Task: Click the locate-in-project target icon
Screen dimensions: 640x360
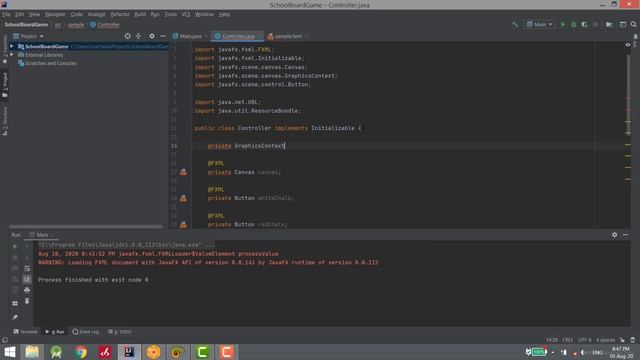Action: click(x=128, y=36)
